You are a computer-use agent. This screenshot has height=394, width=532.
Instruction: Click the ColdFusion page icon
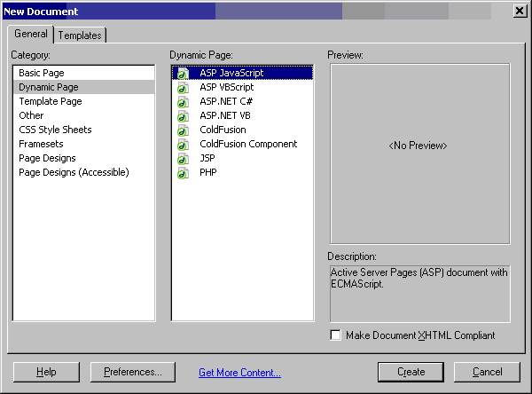click(183, 130)
